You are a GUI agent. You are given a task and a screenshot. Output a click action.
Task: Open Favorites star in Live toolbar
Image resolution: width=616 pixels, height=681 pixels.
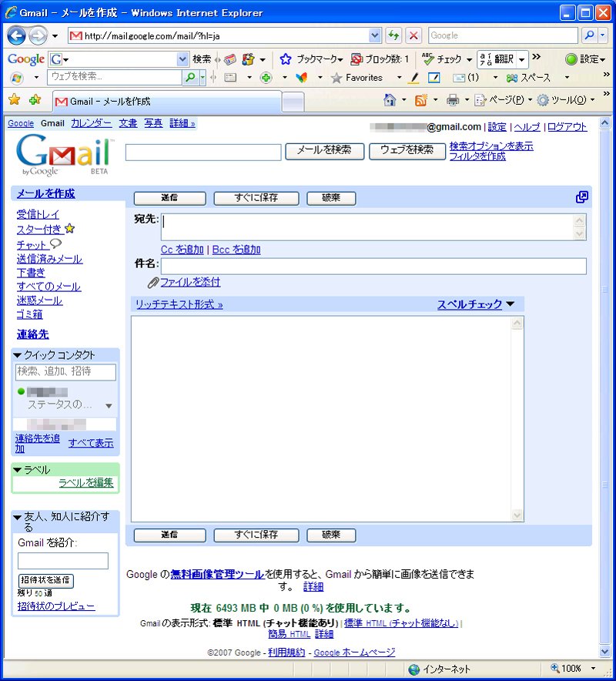click(x=336, y=78)
